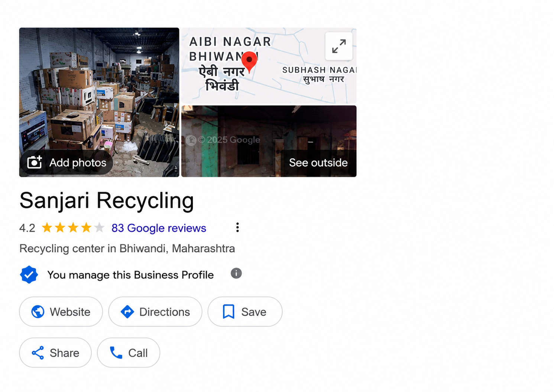Open the Aibi Nagar Bhiwandi map thumbnail
Screen dimensions: 554x392
click(x=269, y=65)
